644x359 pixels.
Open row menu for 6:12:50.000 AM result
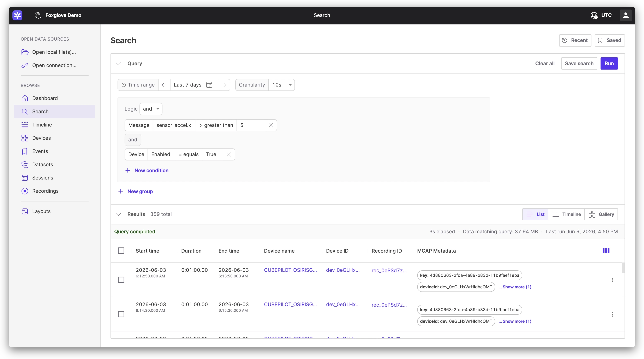pos(612,280)
